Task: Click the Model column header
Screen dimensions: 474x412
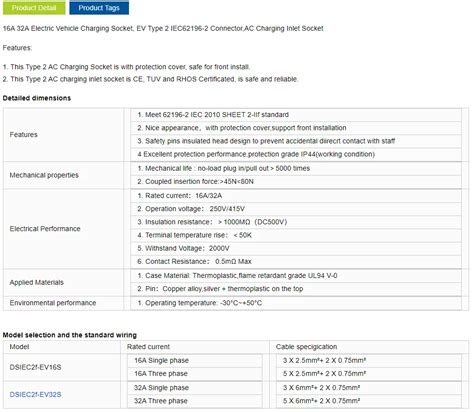Action: (19, 347)
